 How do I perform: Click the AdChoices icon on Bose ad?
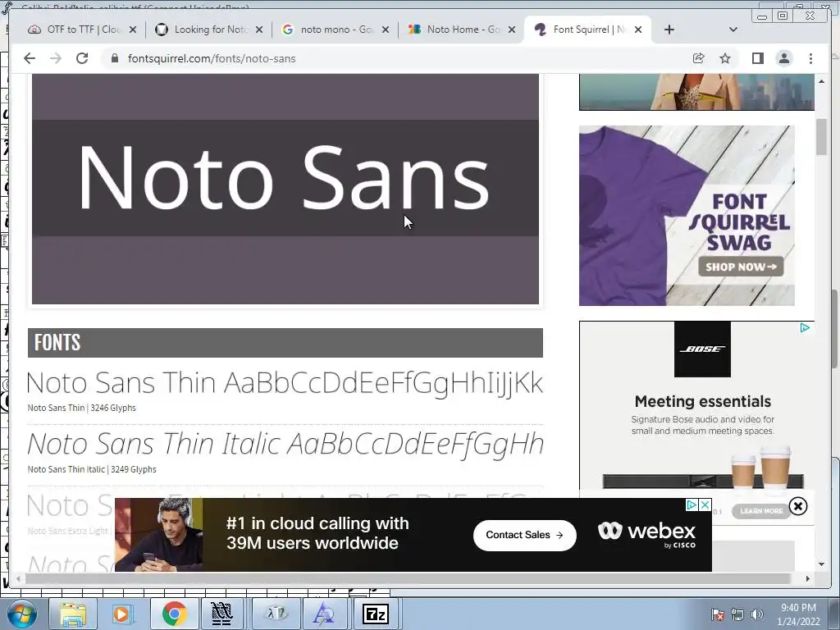[805, 328]
